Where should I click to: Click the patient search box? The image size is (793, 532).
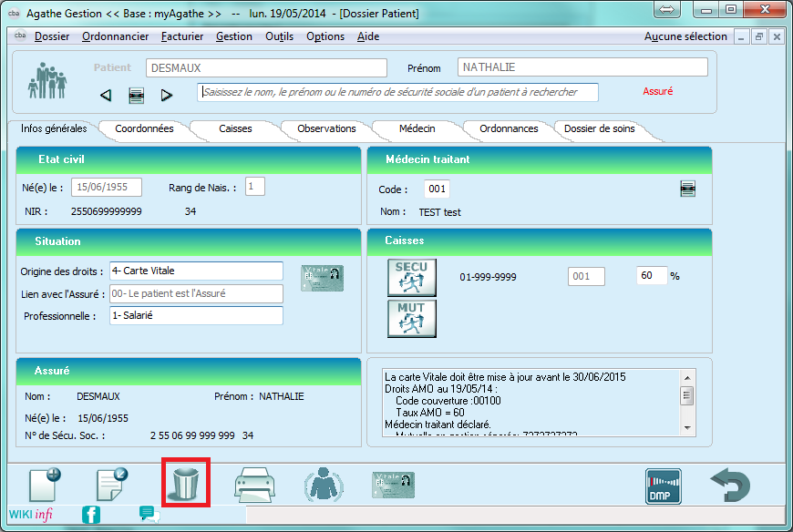(x=397, y=92)
